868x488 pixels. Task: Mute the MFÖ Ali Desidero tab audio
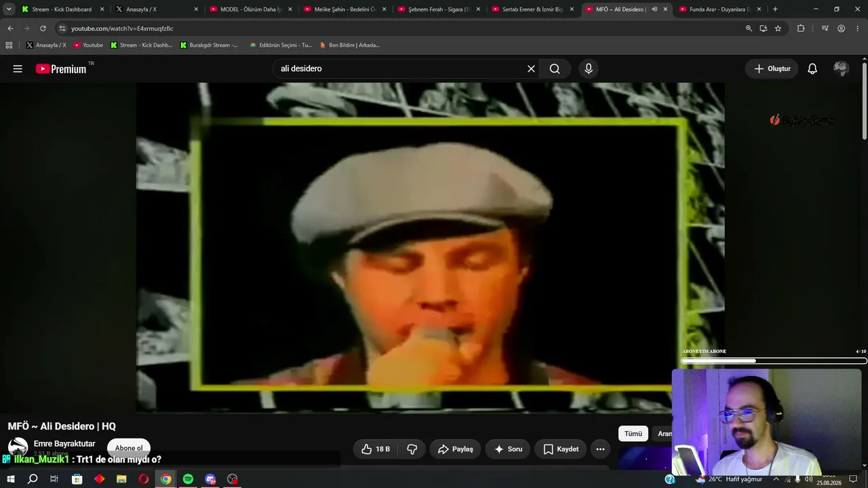click(x=654, y=9)
